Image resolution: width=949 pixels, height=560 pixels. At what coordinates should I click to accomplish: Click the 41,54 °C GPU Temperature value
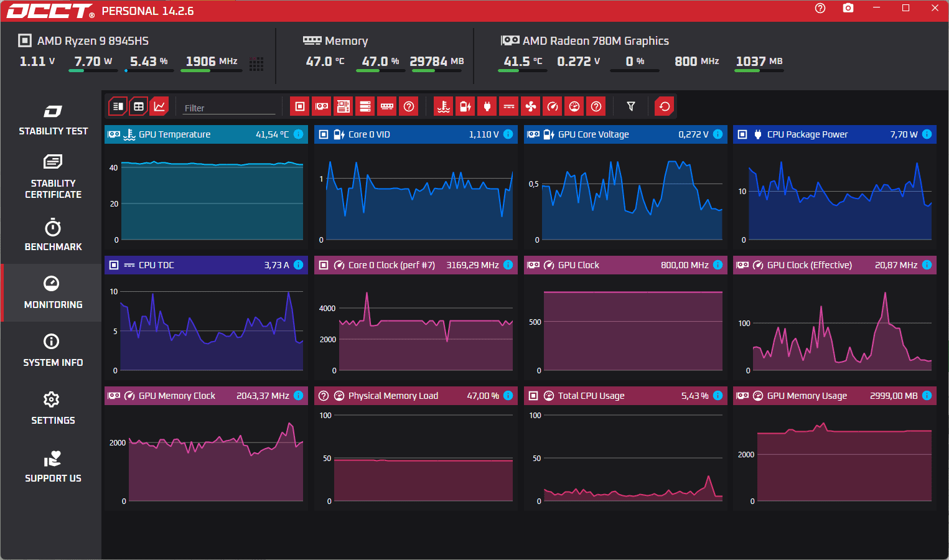pos(273,134)
